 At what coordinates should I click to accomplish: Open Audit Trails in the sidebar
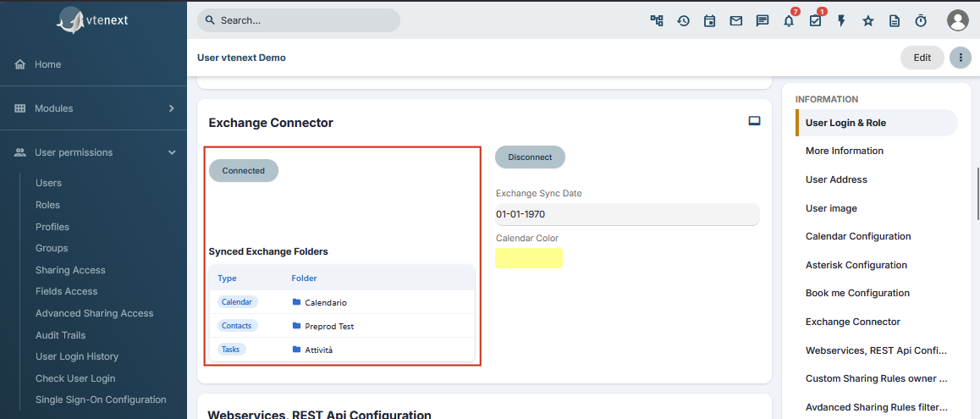click(61, 335)
